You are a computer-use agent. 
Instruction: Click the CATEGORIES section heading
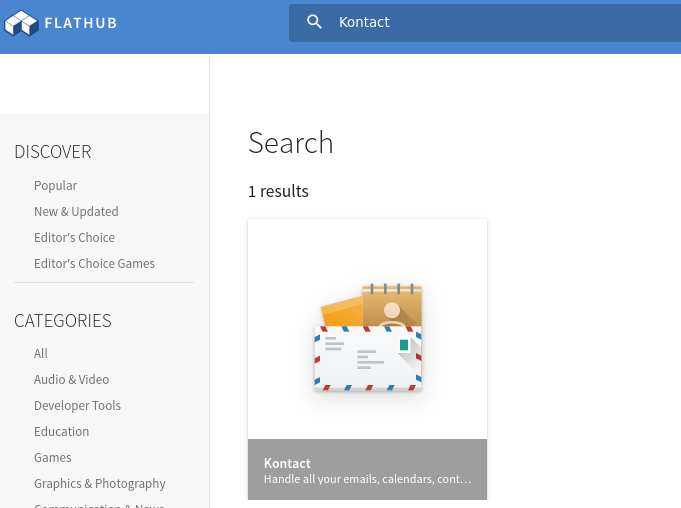(63, 321)
